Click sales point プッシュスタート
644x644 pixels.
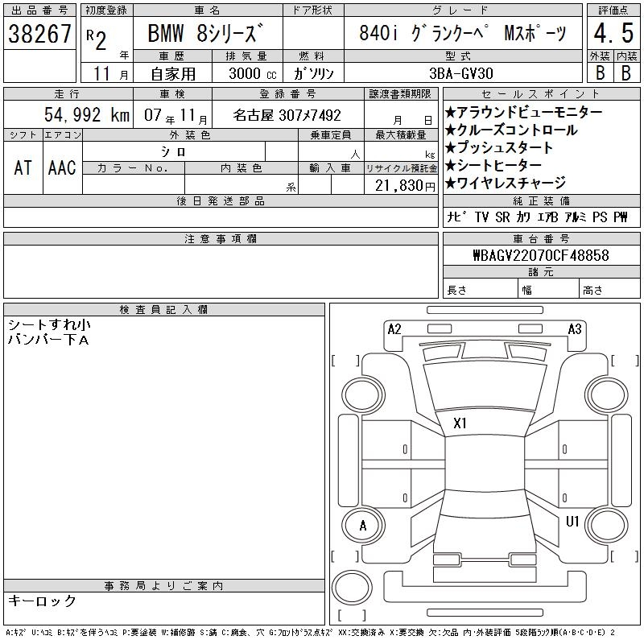click(x=498, y=147)
